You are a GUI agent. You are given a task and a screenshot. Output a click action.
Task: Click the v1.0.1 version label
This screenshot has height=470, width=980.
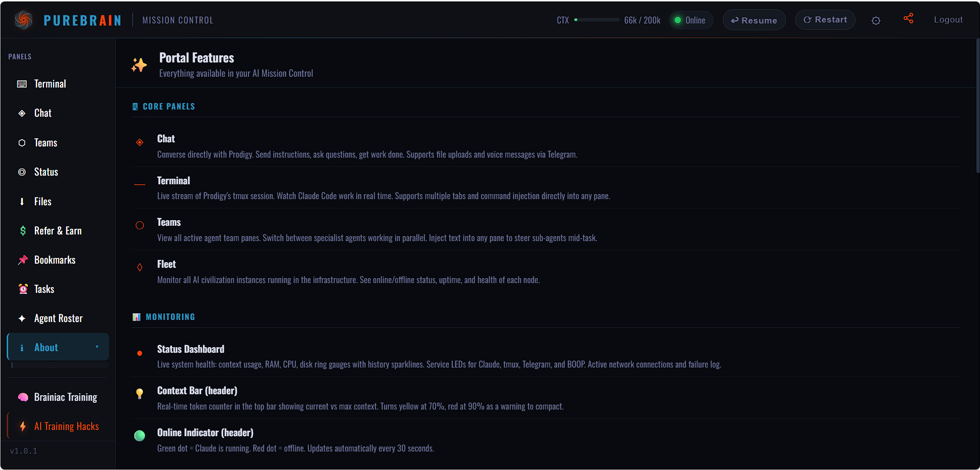tap(24, 451)
